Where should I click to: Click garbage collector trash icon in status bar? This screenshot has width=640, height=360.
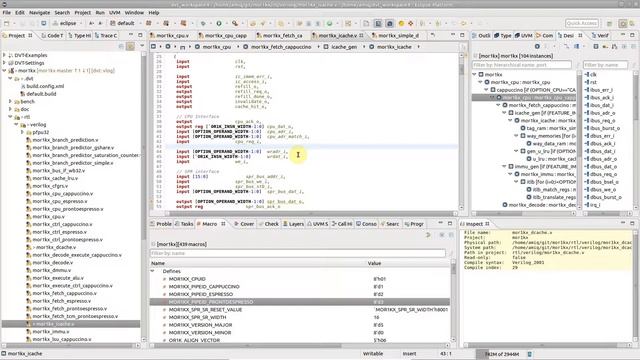[x=529, y=354]
